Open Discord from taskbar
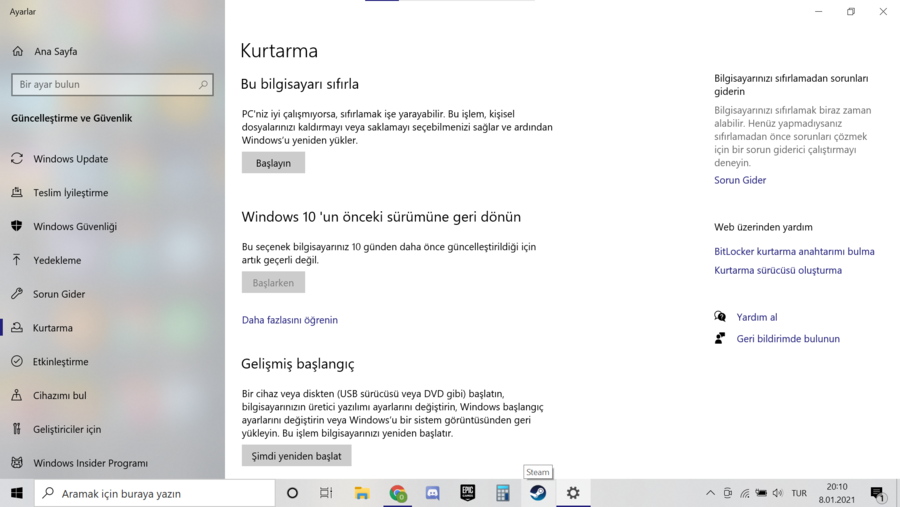The height and width of the screenshot is (507, 900). coord(432,493)
